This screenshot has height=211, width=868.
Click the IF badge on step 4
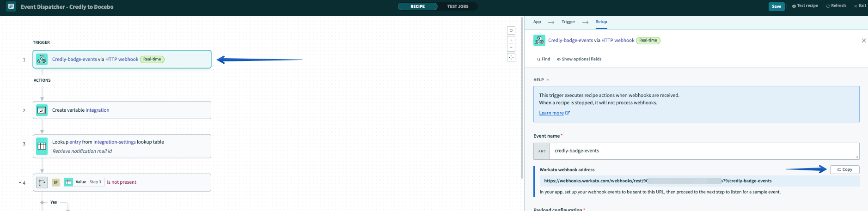coord(56,182)
